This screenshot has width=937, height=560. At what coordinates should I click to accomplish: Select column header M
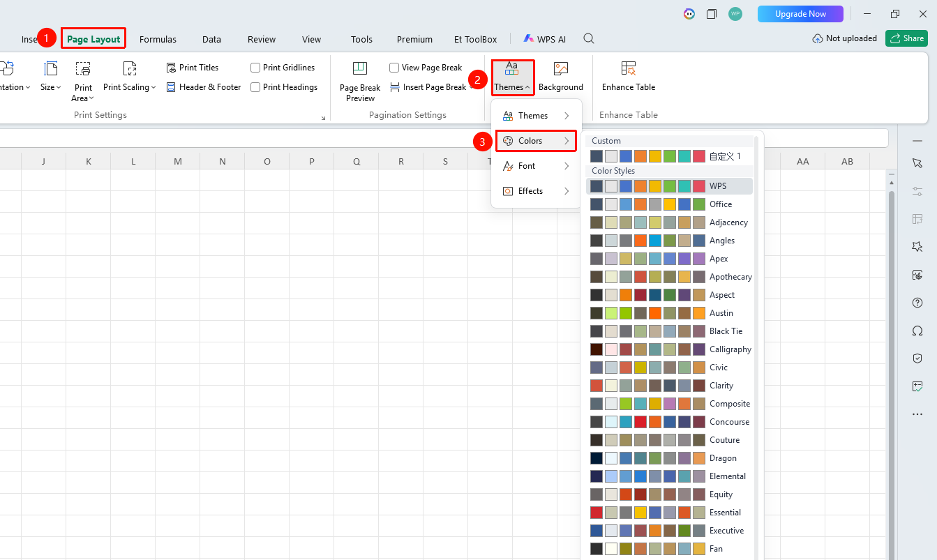pyautogui.click(x=178, y=161)
